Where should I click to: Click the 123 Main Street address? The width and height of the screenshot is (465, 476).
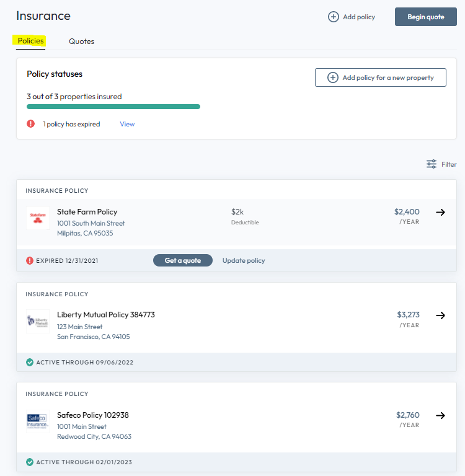(79, 327)
